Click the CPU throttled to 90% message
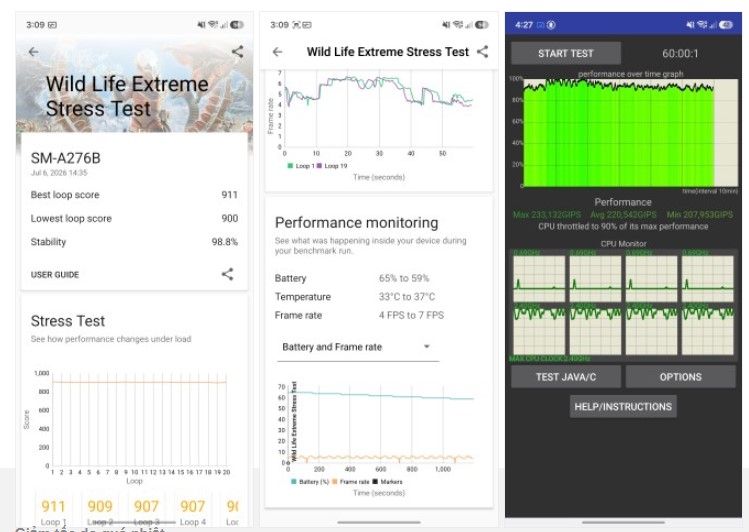The image size is (749, 532). [623, 226]
